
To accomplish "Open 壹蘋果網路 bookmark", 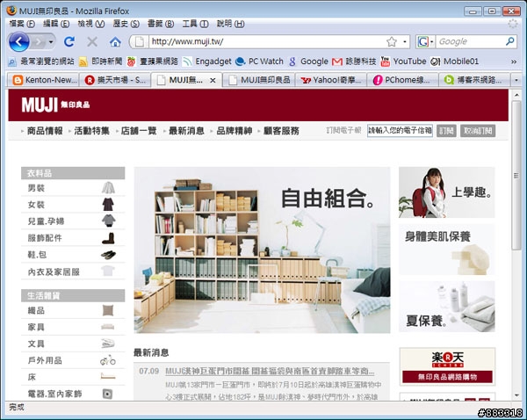I will click(153, 62).
